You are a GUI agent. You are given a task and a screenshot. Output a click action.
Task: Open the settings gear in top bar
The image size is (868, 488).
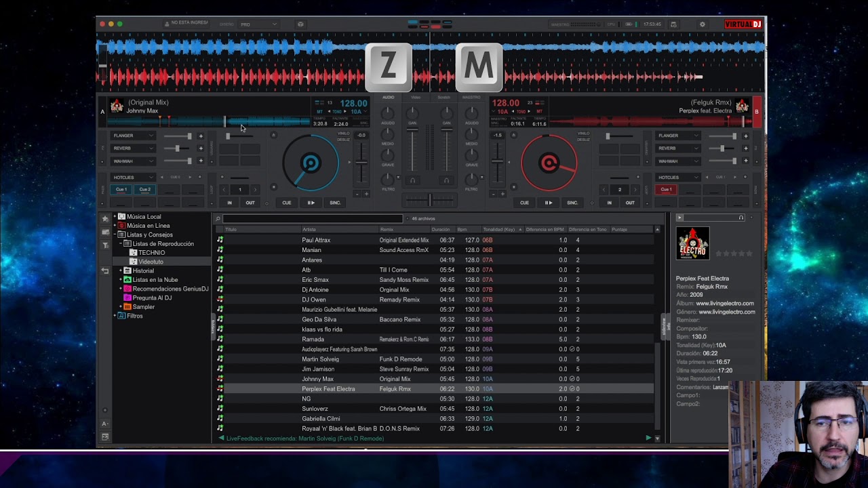click(702, 24)
